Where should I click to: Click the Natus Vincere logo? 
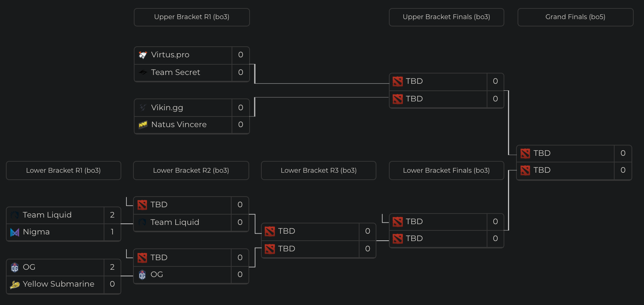(x=143, y=125)
